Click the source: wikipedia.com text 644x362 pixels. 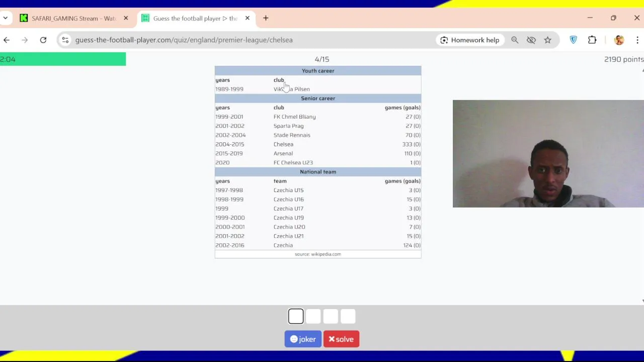tap(318, 254)
